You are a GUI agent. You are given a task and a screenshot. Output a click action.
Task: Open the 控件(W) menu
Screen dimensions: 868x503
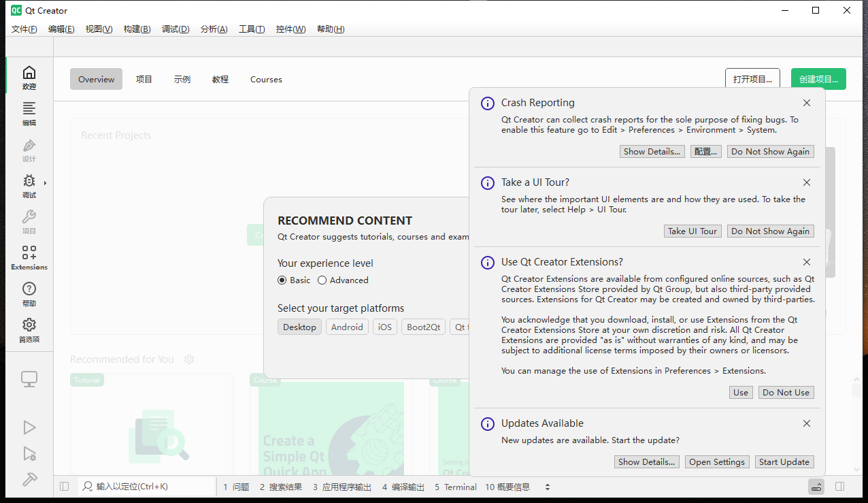(x=290, y=29)
